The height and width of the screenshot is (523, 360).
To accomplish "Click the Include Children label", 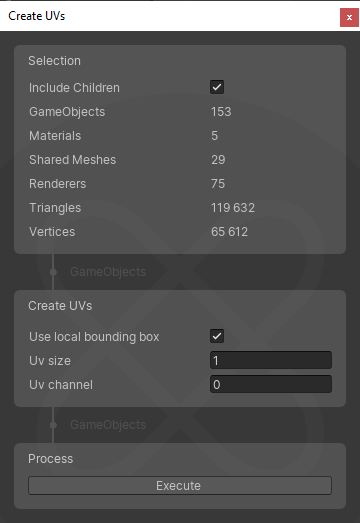I will pos(74,88).
